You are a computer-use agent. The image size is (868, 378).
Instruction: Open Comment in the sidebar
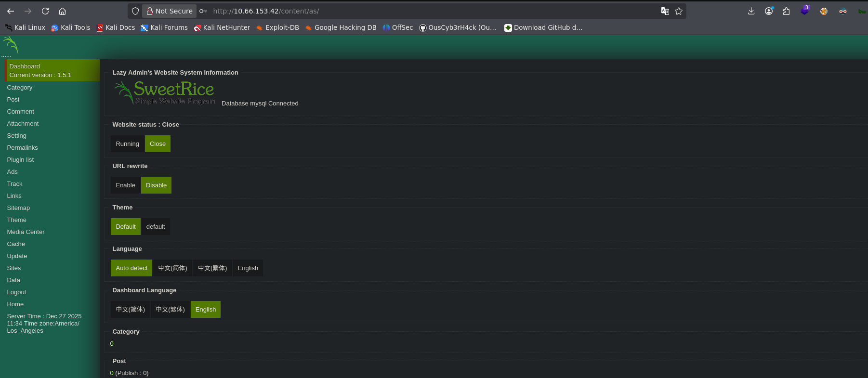click(x=21, y=112)
